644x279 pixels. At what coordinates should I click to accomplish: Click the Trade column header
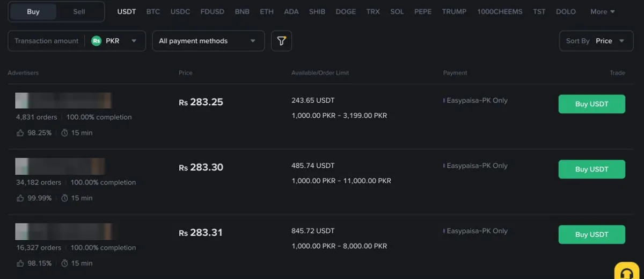(617, 73)
